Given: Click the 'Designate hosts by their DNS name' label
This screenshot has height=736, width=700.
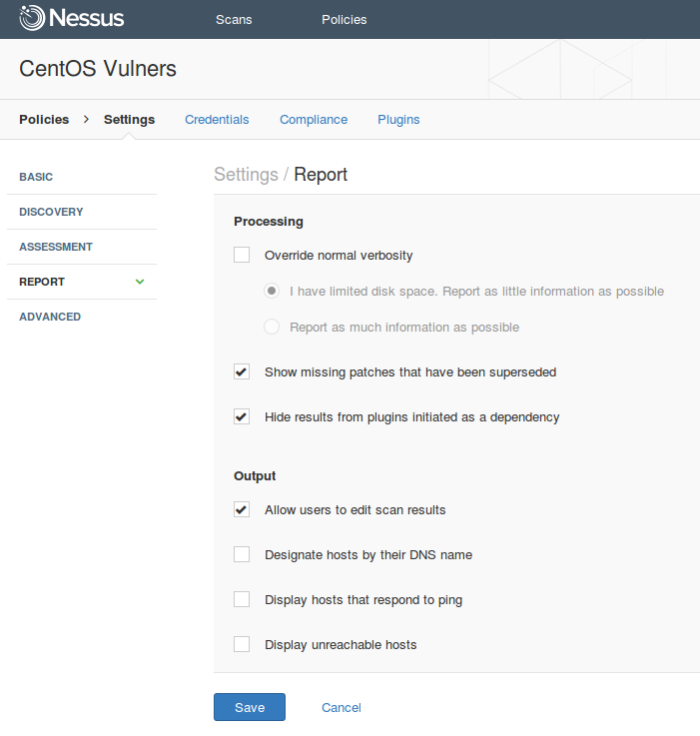Looking at the screenshot, I should coord(368,555).
